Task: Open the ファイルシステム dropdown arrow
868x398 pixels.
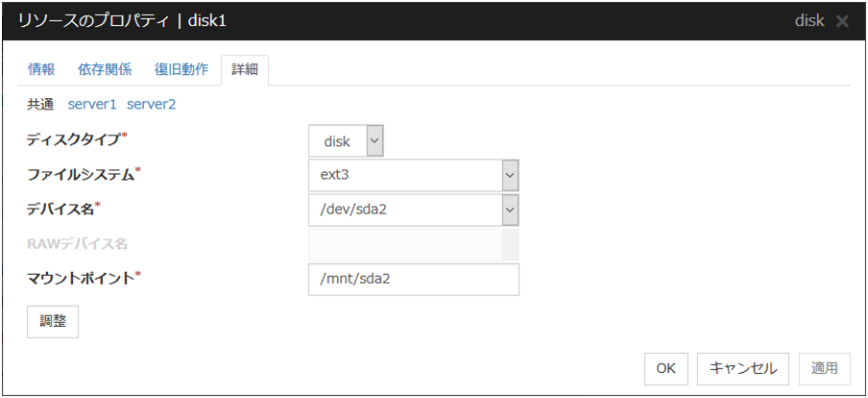Action: coord(510,176)
